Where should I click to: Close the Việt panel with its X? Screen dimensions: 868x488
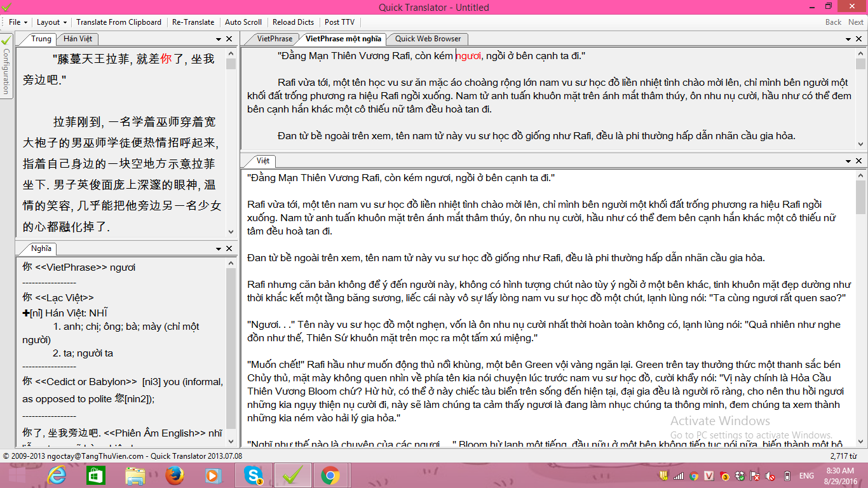coord(860,161)
